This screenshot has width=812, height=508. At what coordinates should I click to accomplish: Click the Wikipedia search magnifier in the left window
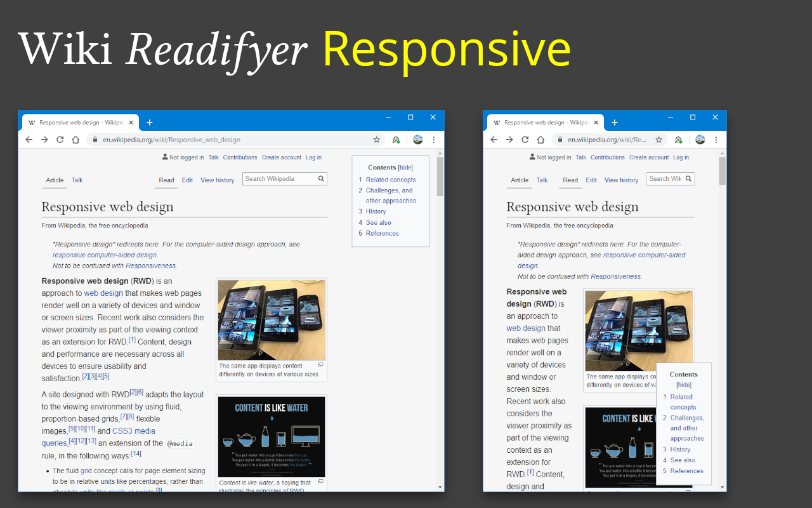point(322,179)
